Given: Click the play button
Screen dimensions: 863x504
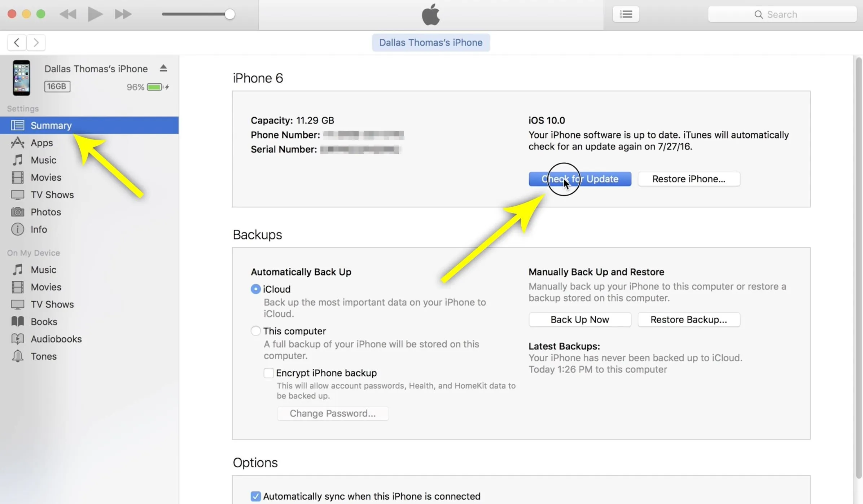Looking at the screenshot, I should click(x=95, y=14).
